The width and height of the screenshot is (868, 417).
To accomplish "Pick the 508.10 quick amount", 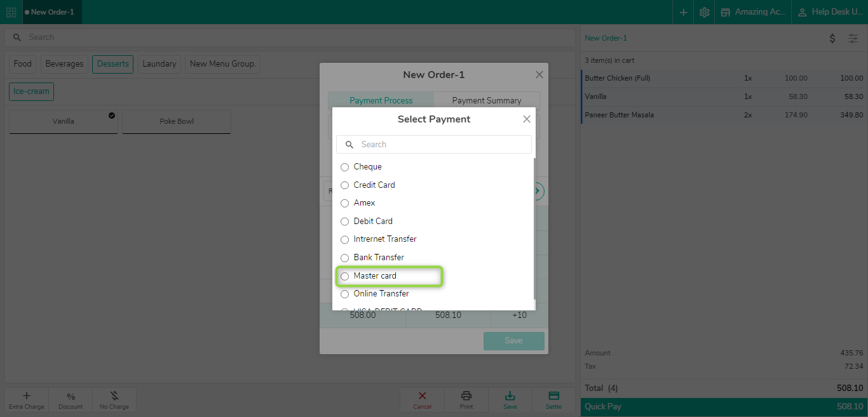I will (x=448, y=315).
